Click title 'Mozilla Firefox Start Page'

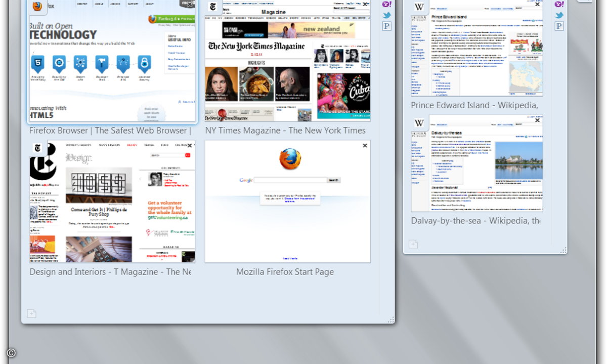tap(285, 272)
